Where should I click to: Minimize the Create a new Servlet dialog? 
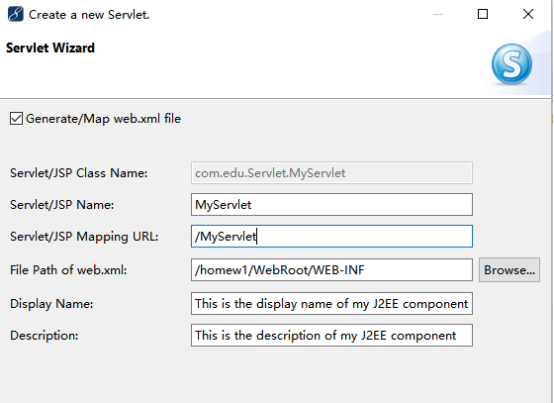(438, 14)
